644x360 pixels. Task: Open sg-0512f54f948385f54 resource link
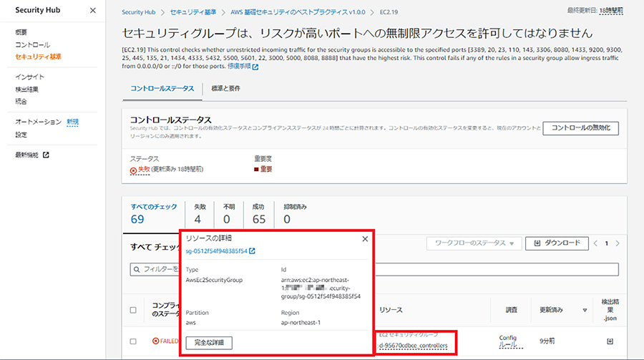coord(216,251)
